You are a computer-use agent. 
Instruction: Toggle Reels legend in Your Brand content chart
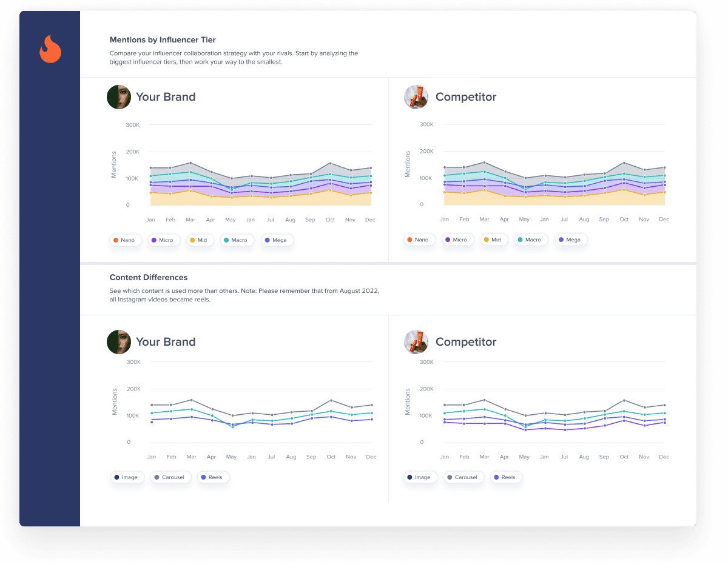[x=213, y=477]
